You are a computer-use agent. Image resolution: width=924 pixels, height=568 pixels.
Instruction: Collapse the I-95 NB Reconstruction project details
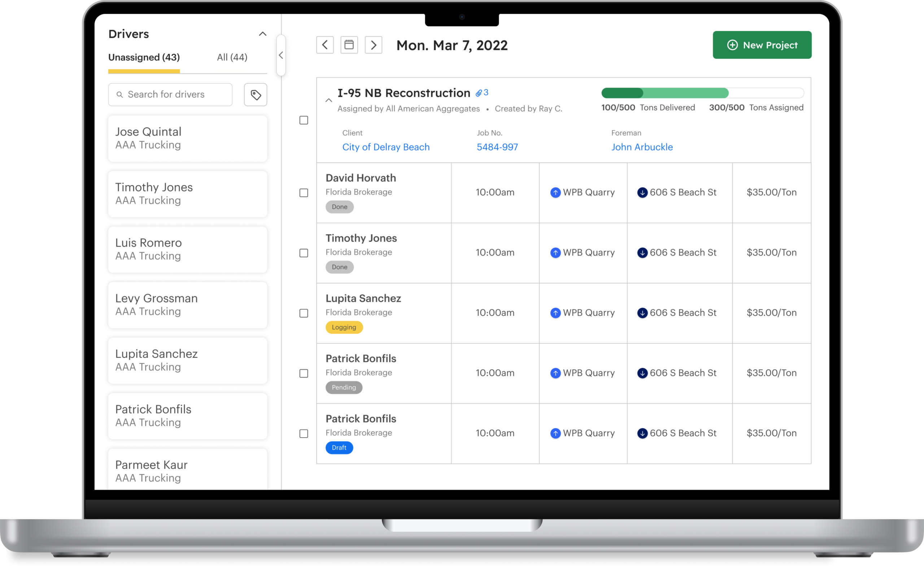click(328, 100)
